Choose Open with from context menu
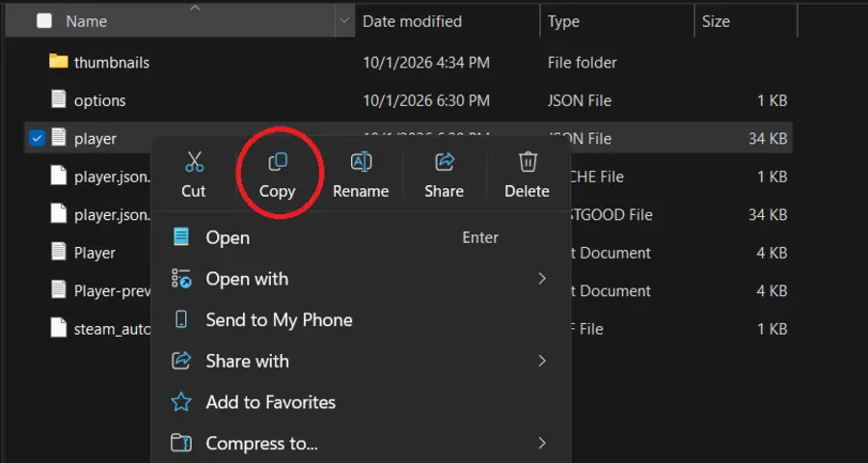This screenshot has width=868, height=463. coord(360,279)
